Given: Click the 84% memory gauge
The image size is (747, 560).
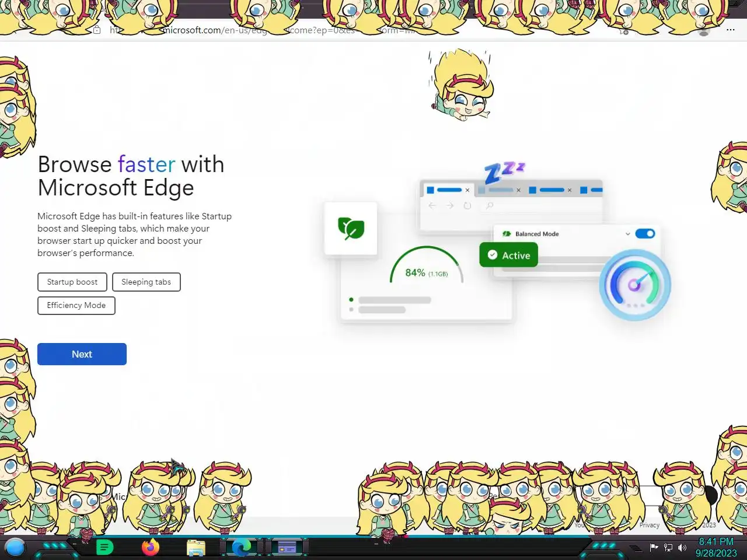Looking at the screenshot, I should click(x=427, y=265).
